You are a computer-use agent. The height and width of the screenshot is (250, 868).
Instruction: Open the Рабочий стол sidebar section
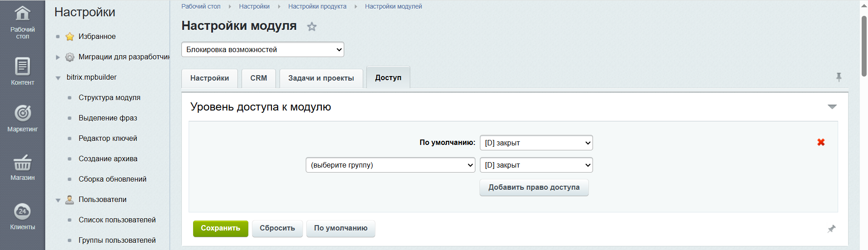tap(22, 22)
